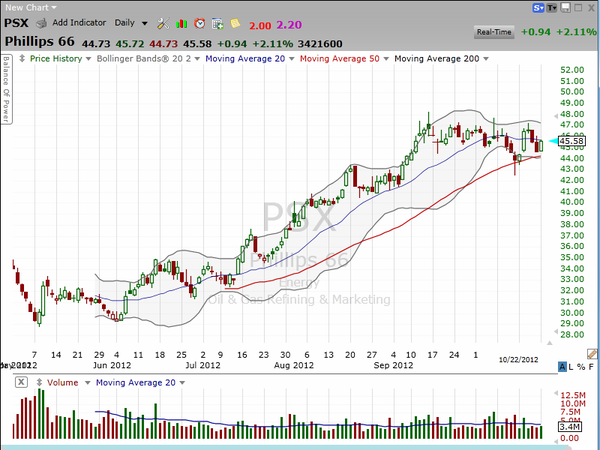The height and width of the screenshot is (450, 600).
Task: Open the alarm clock alert icon
Action: click(x=199, y=23)
